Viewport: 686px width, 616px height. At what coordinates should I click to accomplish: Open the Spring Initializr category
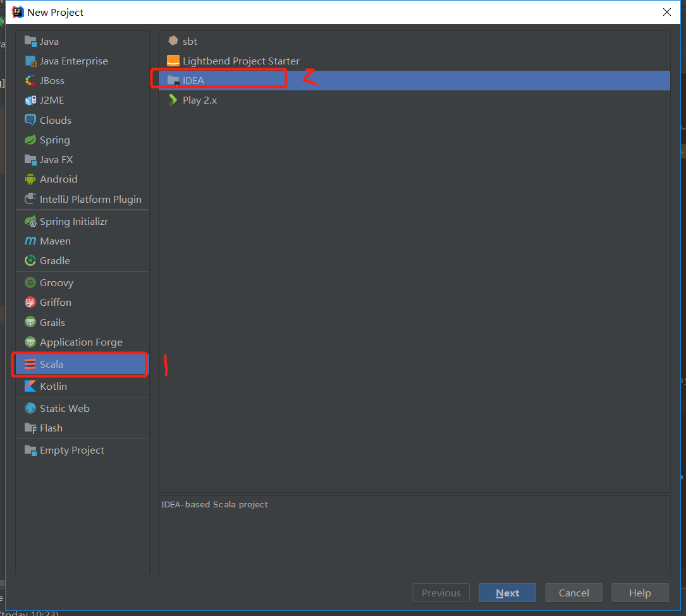73,222
